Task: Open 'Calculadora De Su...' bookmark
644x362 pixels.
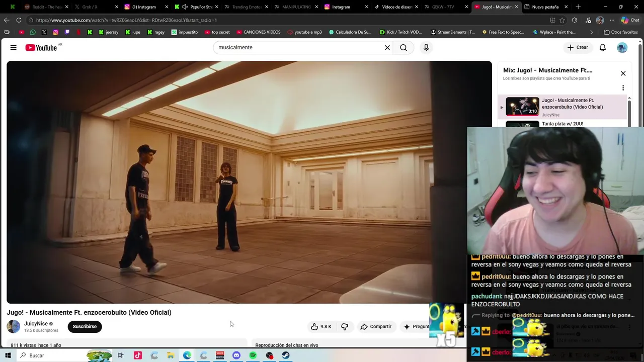Action: pyautogui.click(x=350, y=32)
